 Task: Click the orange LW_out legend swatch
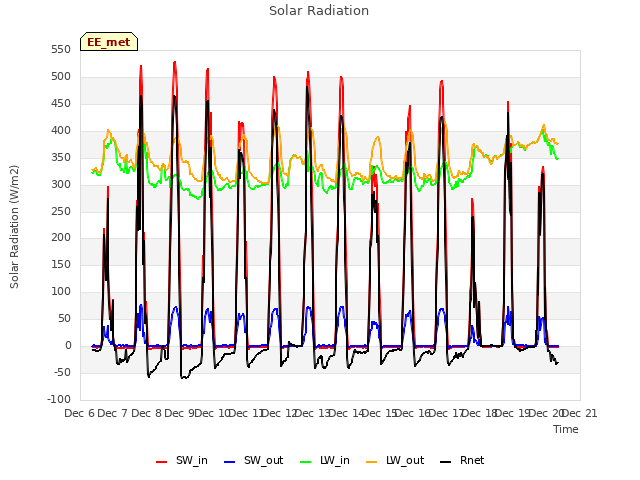click(372, 462)
